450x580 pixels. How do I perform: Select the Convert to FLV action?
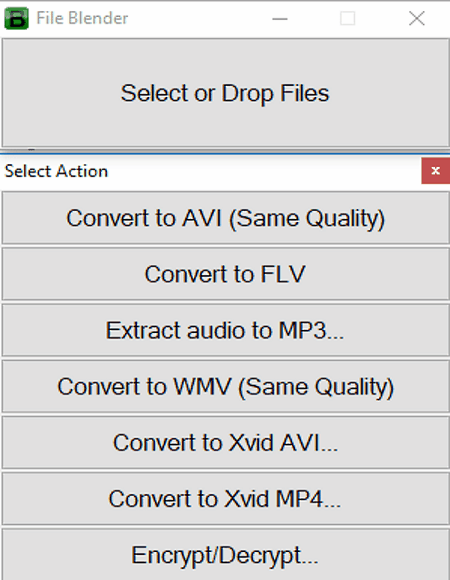click(x=226, y=274)
